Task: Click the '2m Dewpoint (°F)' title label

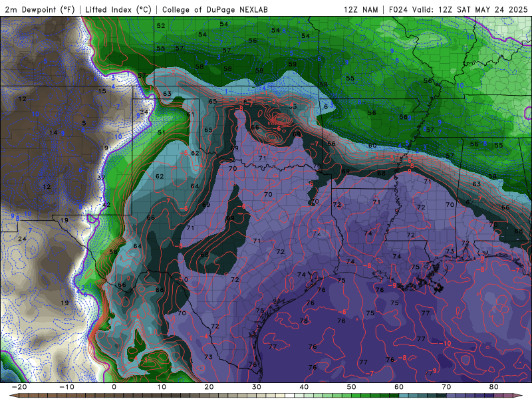Action: [39, 9]
